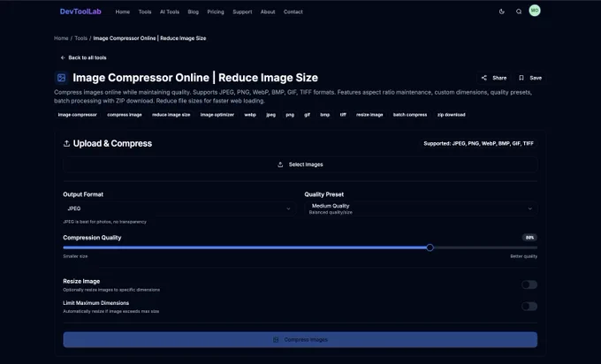Click the batch compress tag

410,115
